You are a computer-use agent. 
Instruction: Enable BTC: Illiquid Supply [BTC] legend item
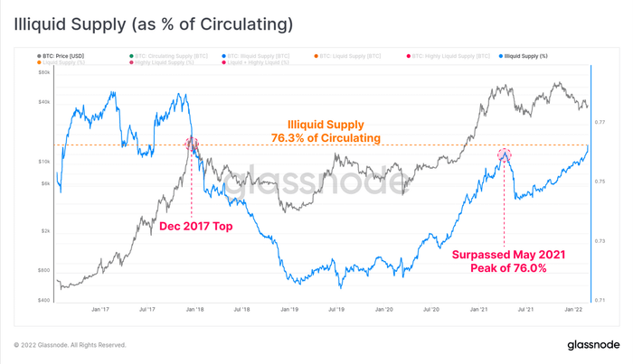pos(256,56)
